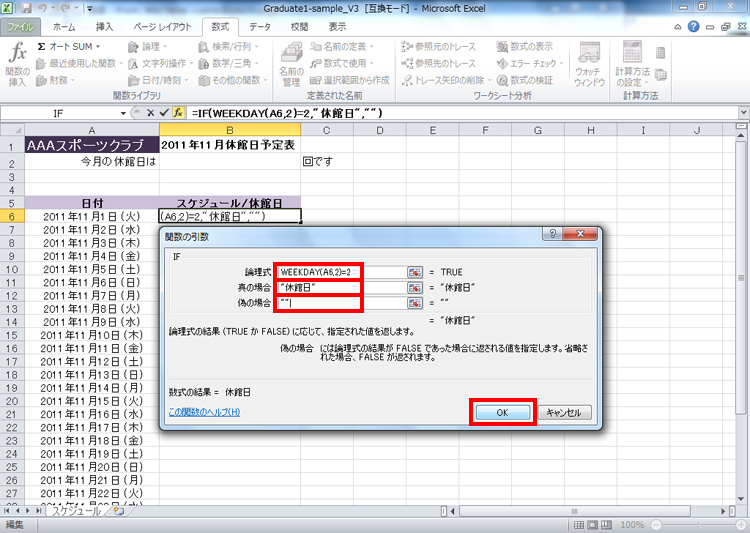This screenshot has width=750, height=533.
Task: Click Evaluate Formula (数式の検証)
Action: pos(524,80)
